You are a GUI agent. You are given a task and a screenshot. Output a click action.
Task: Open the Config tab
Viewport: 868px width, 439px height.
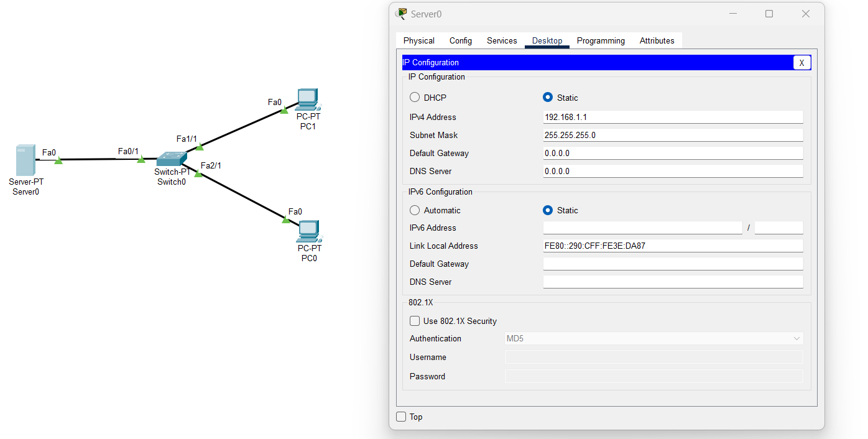461,40
